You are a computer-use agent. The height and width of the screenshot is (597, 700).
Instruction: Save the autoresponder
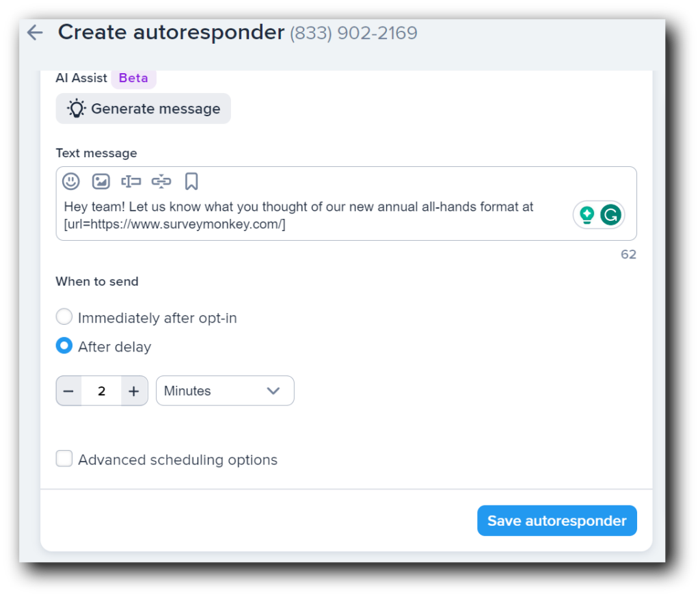[556, 520]
